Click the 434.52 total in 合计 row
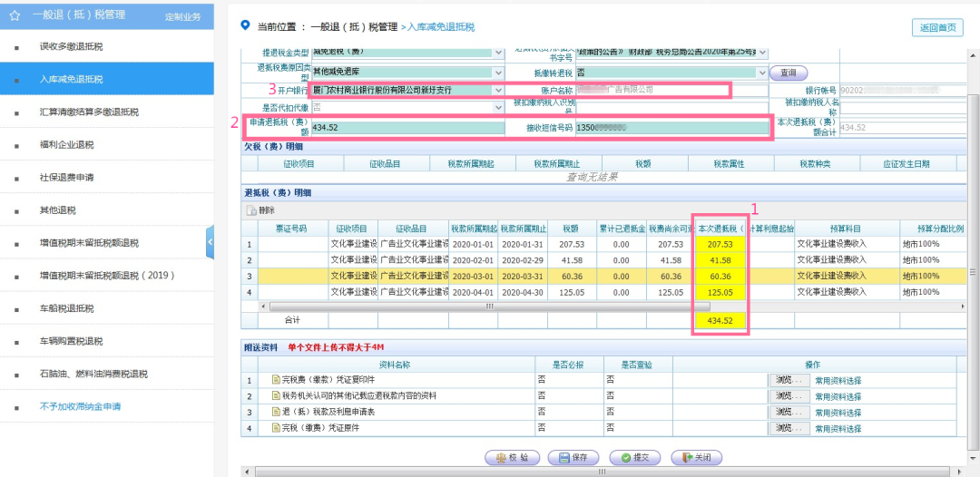 [x=720, y=320]
